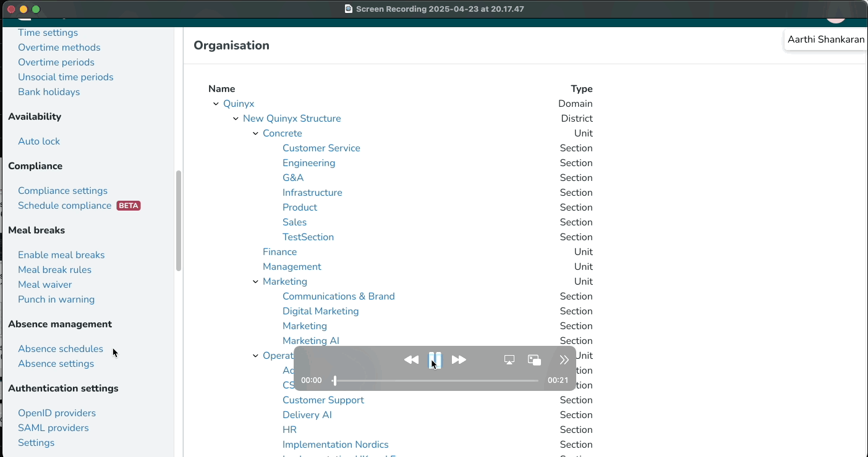Pause the video playback
The width and height of the screenshot is (868, 457).
[x=435, y=360]
